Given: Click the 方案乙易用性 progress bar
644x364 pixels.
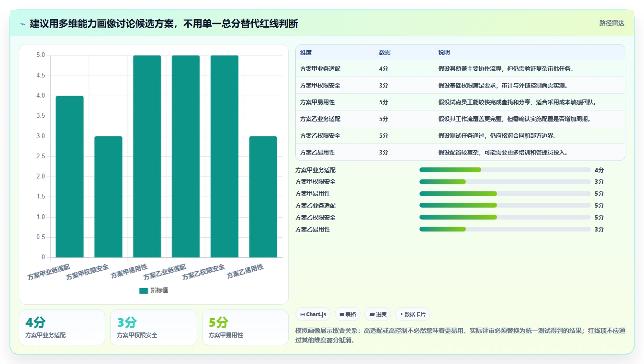Looking at the screenshot, I should 505,229.
